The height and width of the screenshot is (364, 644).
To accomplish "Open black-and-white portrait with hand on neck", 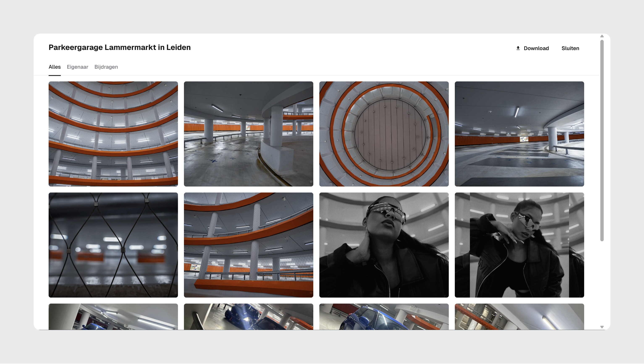I will (384, 245).
